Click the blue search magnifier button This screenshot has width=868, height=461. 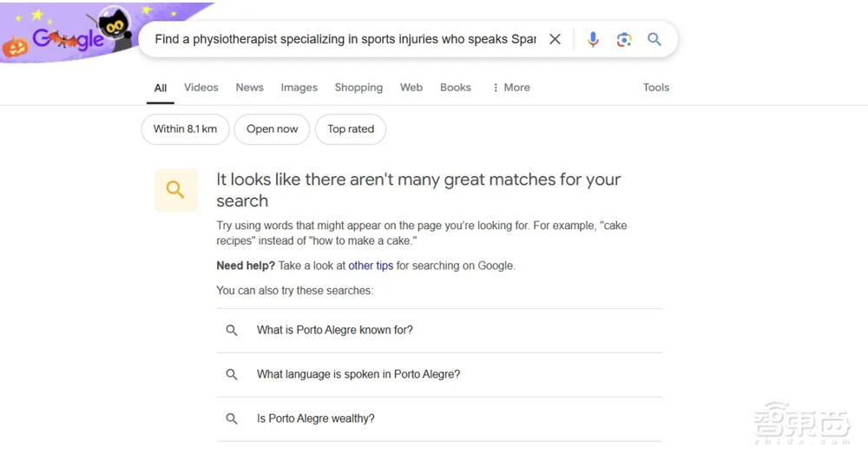point(654,39)
